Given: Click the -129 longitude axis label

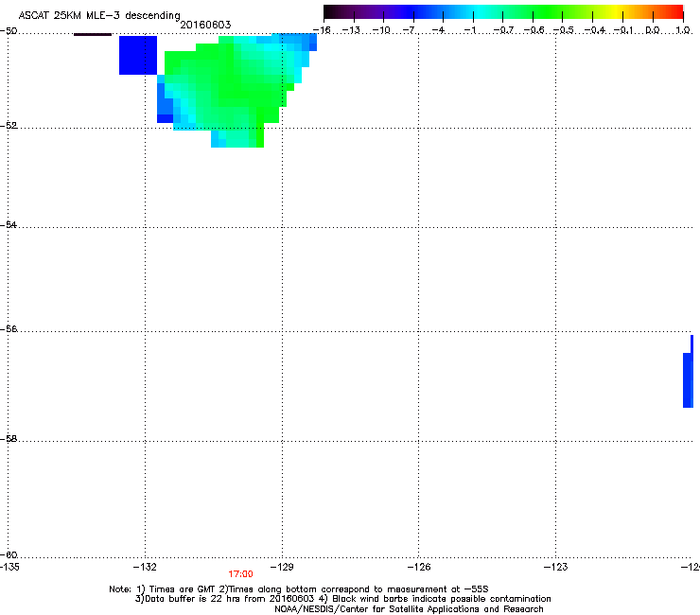Looking at the screenshot, I should [x=282, y=567].
